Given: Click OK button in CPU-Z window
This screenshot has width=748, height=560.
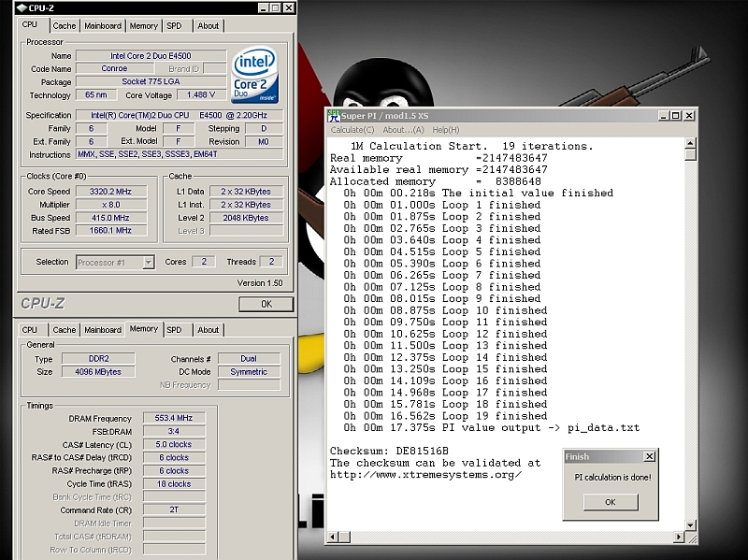Looking at the screenshot, I should [266, 305].
